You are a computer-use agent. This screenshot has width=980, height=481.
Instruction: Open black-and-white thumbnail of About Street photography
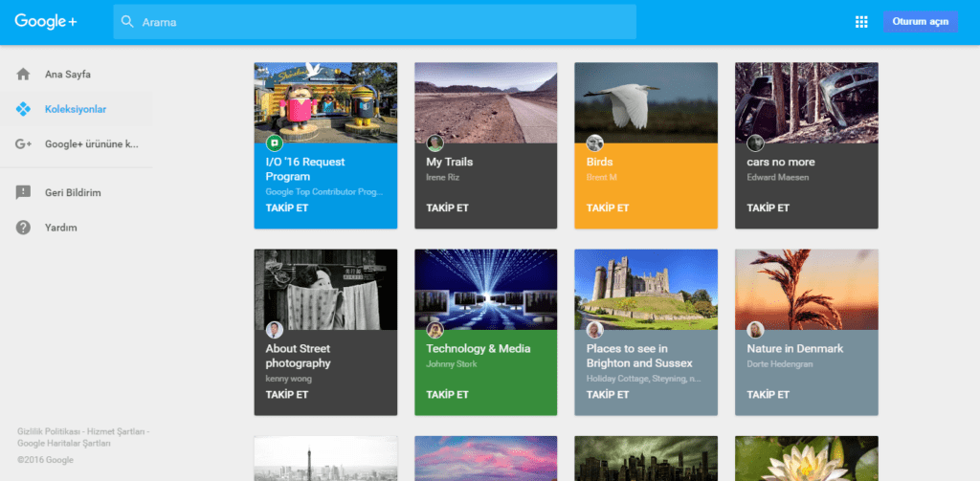(325, 289)
